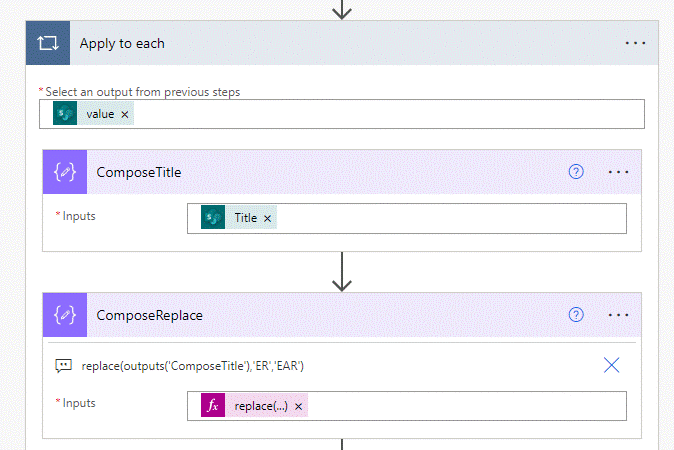Click the ComposeTitle Inputs field
The width and height of the screenshot is (674, 450).
pos(450,218)
